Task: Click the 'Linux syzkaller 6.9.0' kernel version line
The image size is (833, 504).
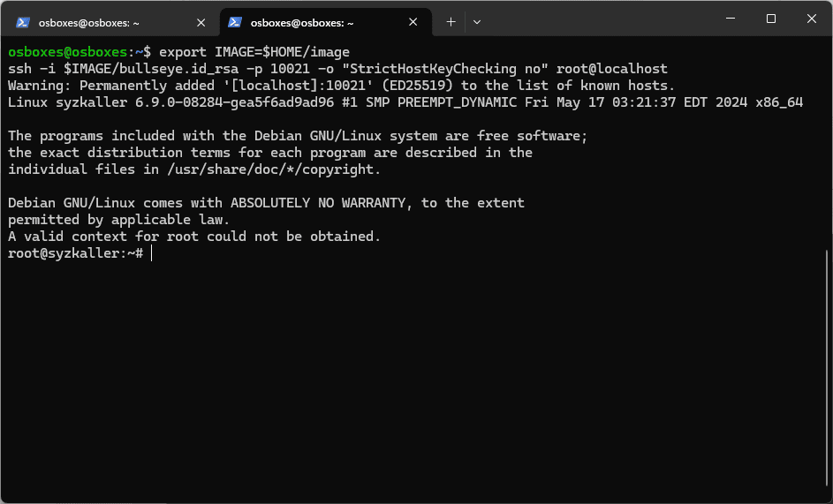Action: 405,102
